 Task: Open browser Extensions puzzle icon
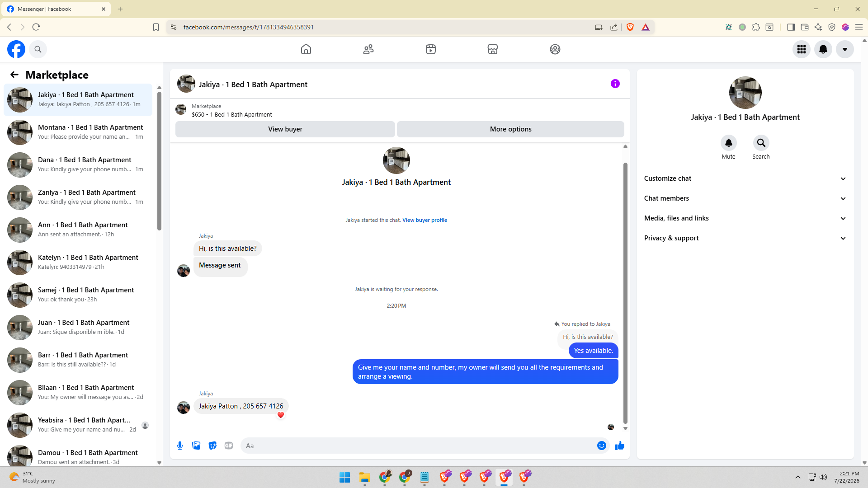point(756,27)
